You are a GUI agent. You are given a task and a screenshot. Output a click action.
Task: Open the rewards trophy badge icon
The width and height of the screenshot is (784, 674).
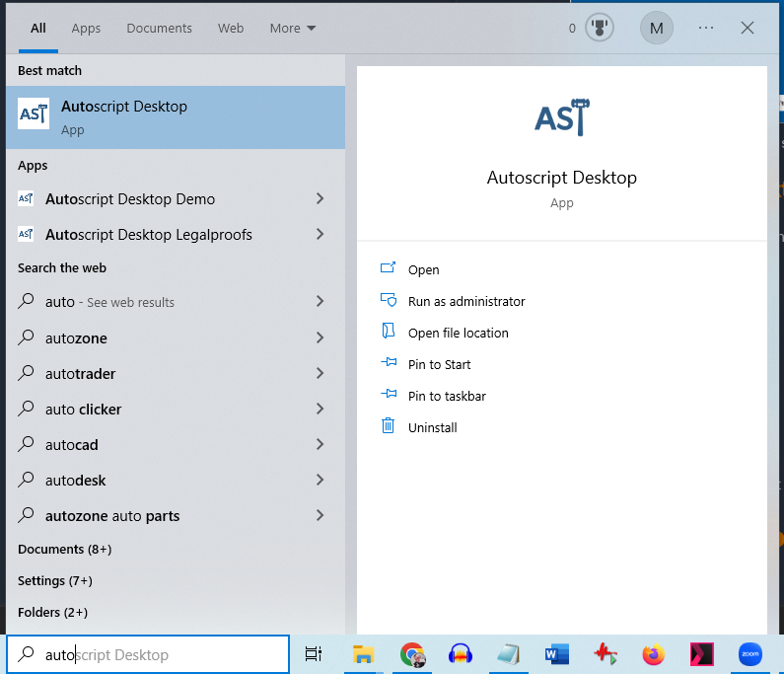click(599, 28)
